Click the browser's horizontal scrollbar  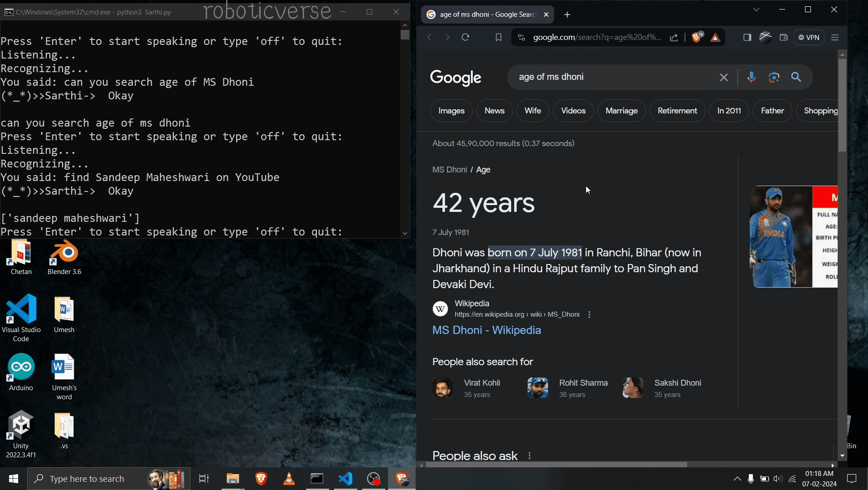point(556,465)
